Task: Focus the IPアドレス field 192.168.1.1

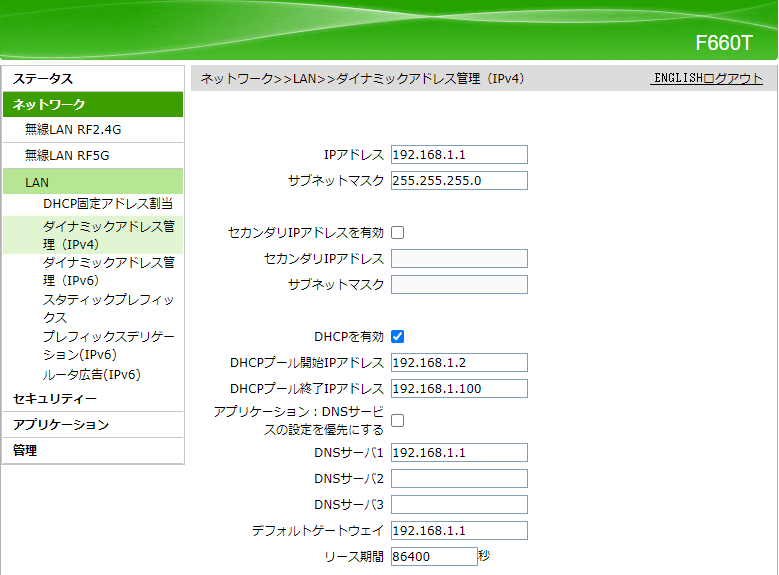Action: coord(459,155)
